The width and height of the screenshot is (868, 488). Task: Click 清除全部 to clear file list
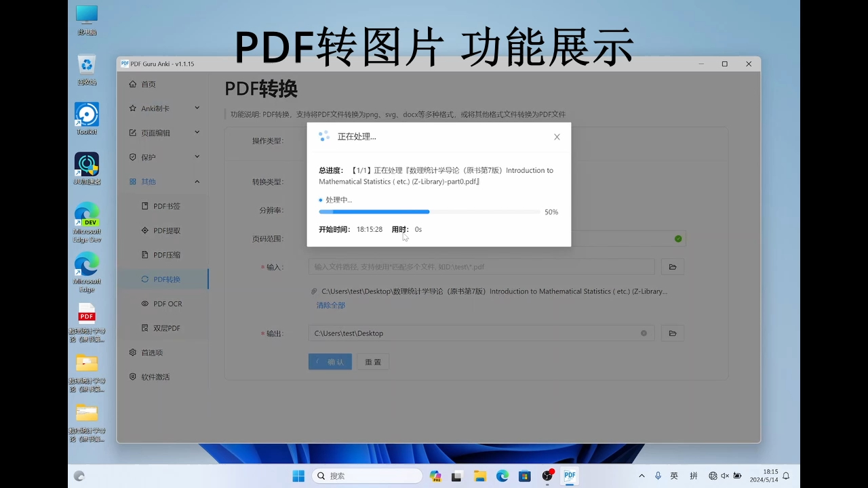pyautogui.click(x=331, y=306)
